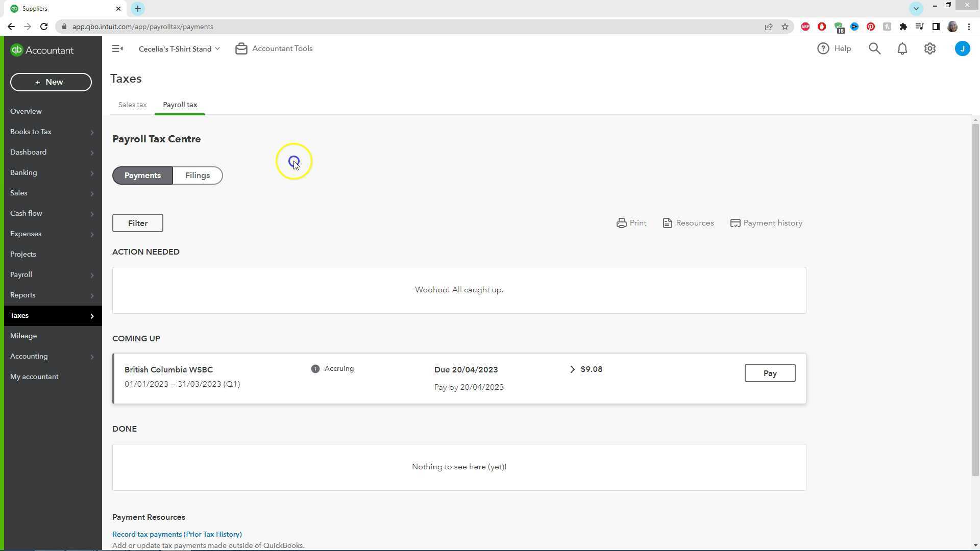Open Record tax payments (Prior Tax History) link
This screenshot has width=980, height=551.
coord(177,534)
